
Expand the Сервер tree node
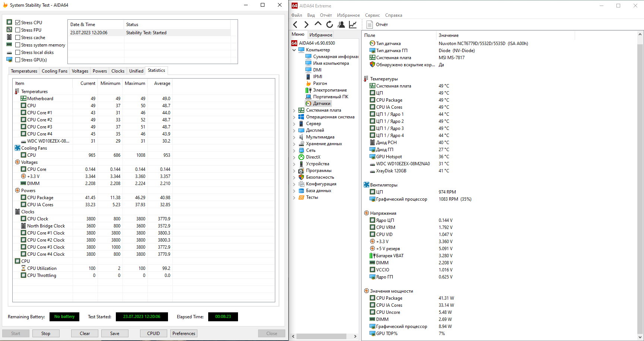[294, 124]
